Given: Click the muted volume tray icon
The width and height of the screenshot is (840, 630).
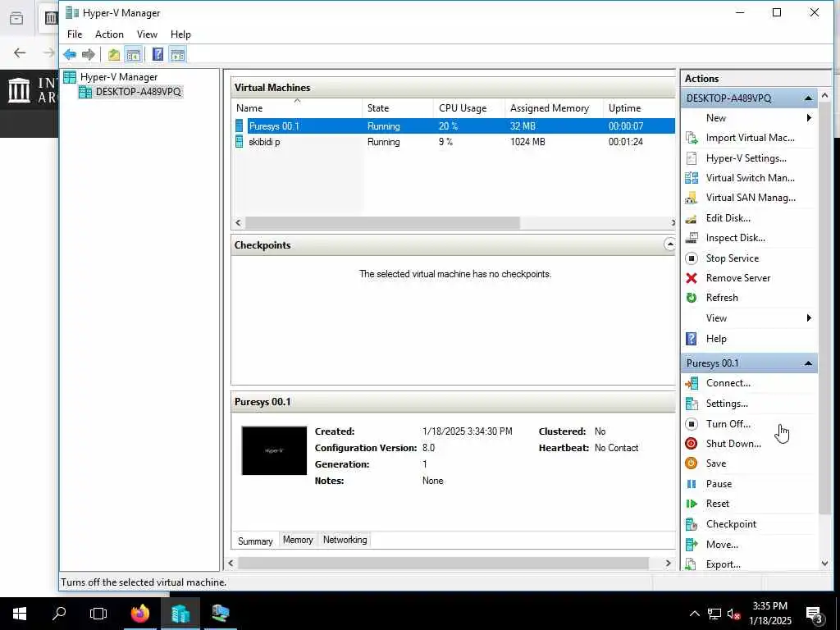Looking at the screenshot, I should [x=733, y=614].
